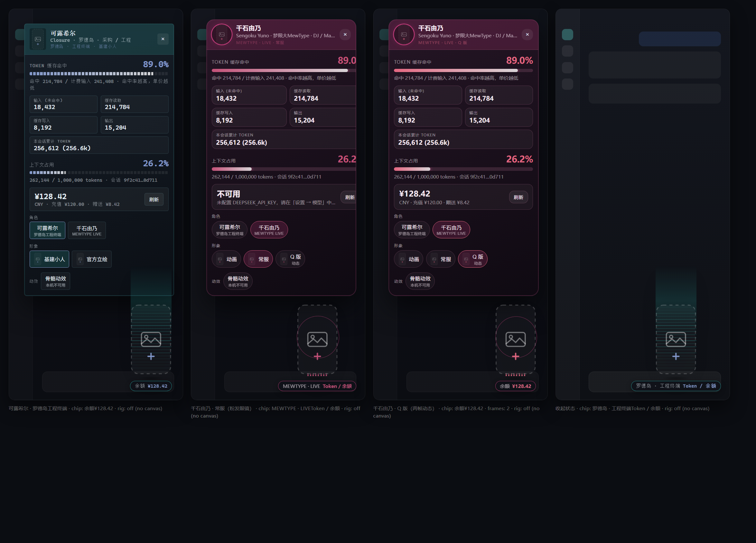
Task: Click the 本会话累计 TOKEN box in 可露希尔 panel
Action: [99, 145]
